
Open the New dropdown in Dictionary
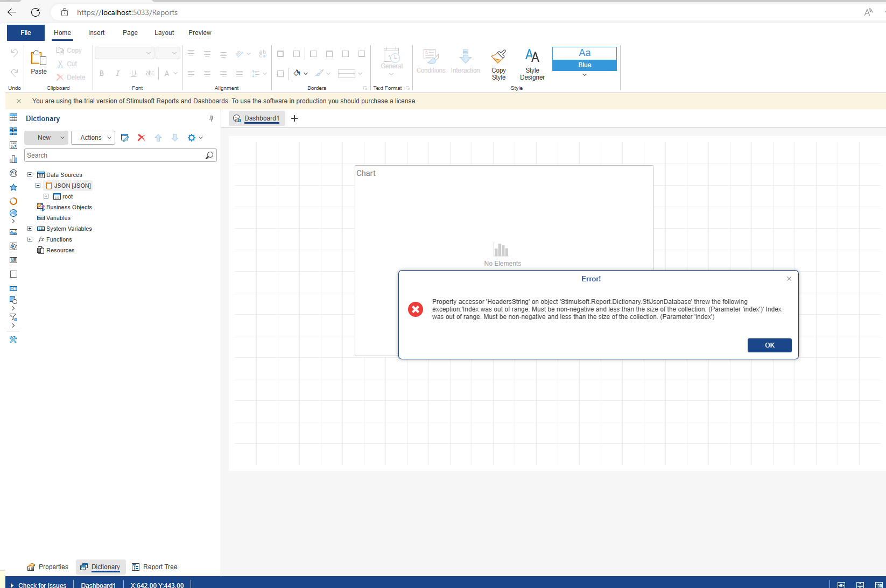tap(46, 138)
